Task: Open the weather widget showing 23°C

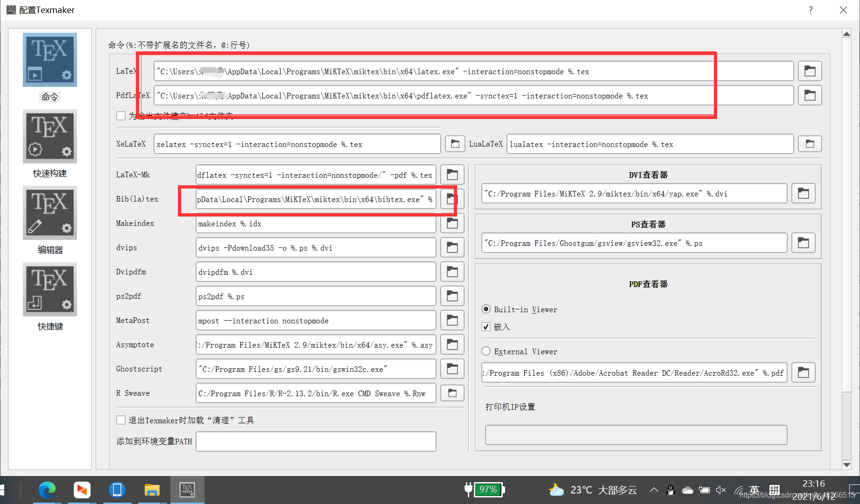Action: click(593, 490)
